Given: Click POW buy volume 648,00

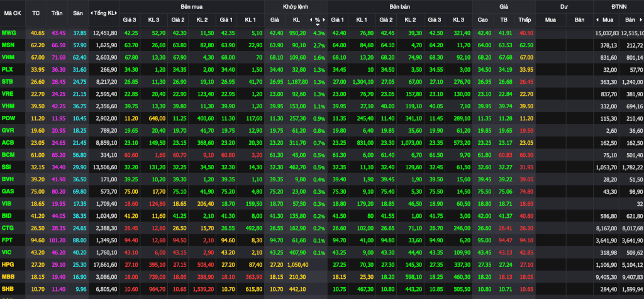Looking at the screenshot, I should point(157,119).
